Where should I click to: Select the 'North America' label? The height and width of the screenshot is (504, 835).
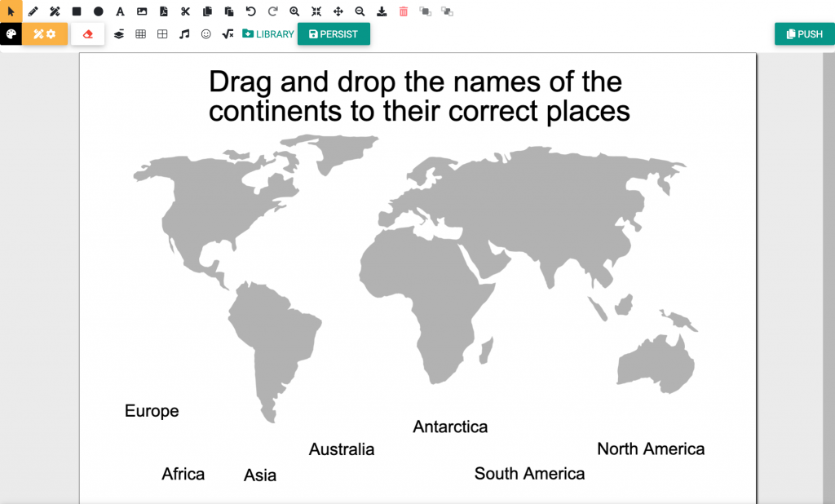coord(651,449)
